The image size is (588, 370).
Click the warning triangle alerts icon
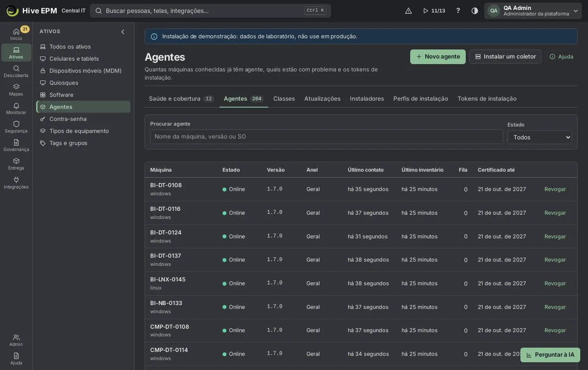(409, 11)
